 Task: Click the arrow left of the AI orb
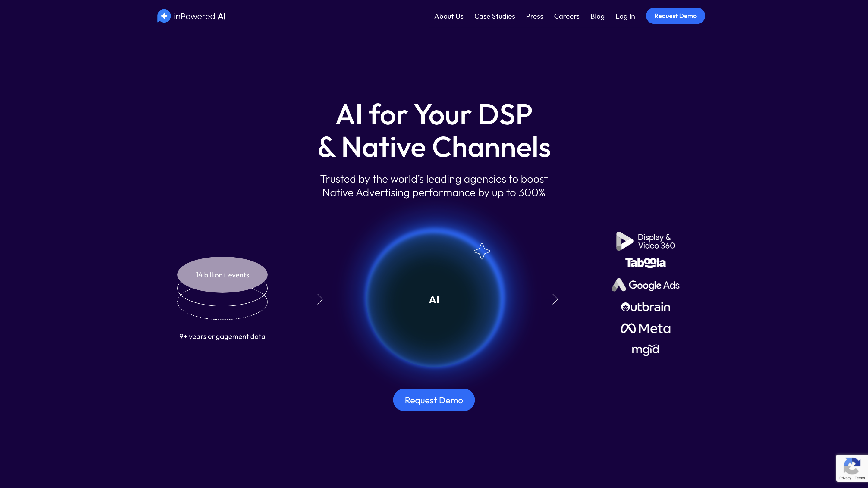point(316,299)
